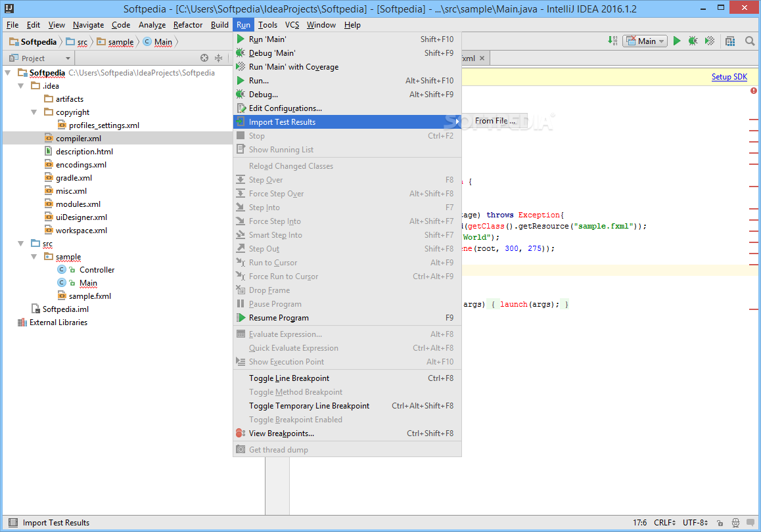The image size is (761, 532).
Task: Click the Setup SDK link
Action: [x=729, y=77]
